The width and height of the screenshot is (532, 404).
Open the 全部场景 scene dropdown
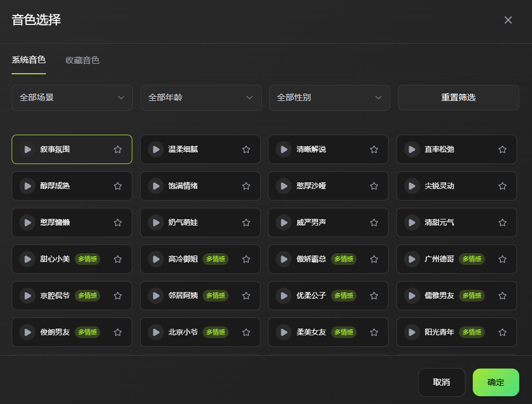72,98
